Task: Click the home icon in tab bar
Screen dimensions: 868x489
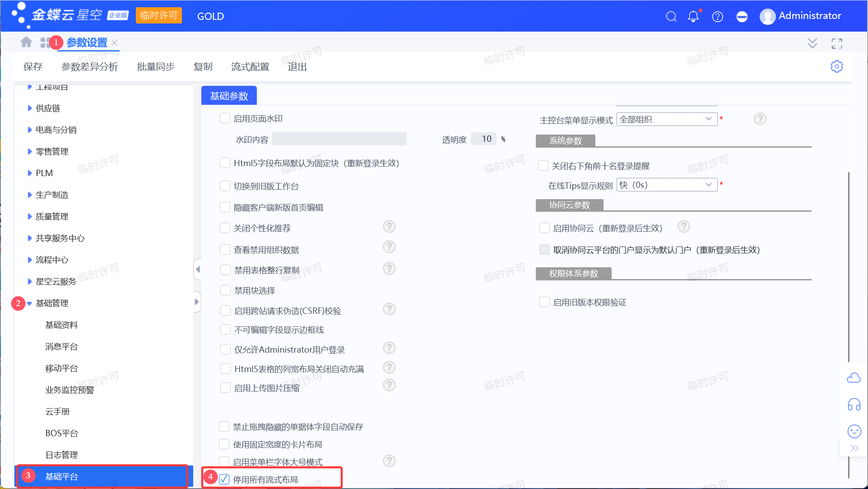Action: (26, 42)
